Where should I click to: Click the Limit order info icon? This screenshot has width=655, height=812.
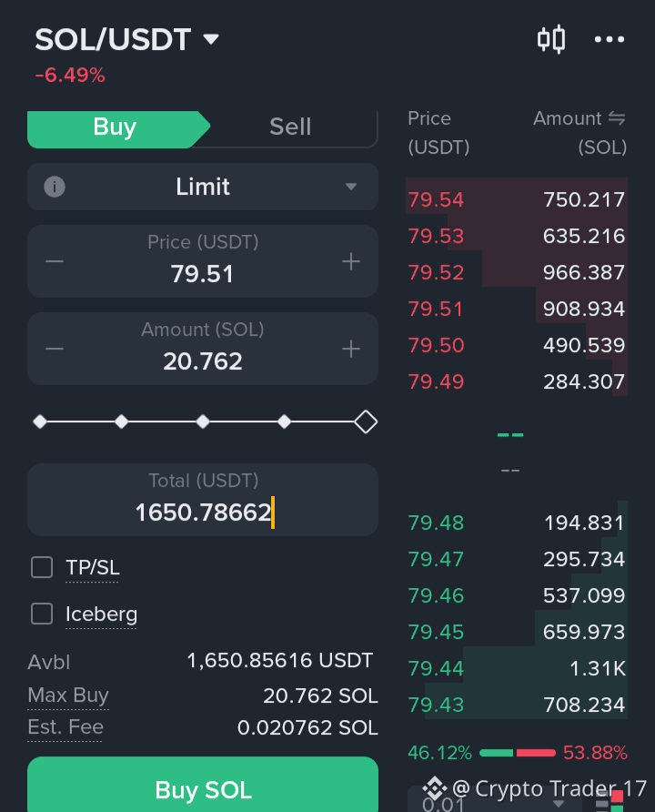(x=55, y=187)
